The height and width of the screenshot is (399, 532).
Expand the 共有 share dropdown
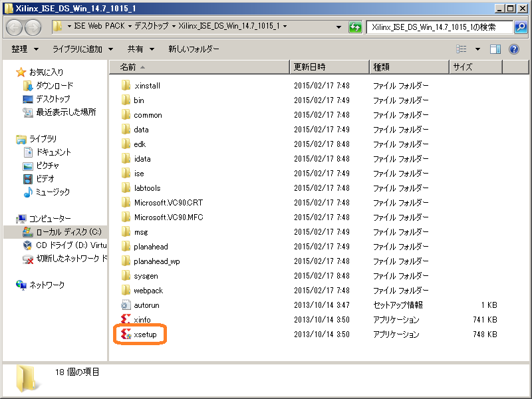tap(140, 49)
